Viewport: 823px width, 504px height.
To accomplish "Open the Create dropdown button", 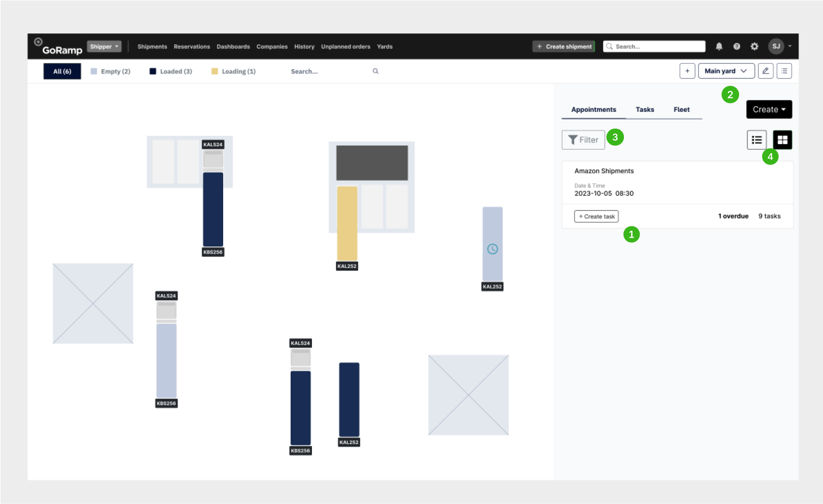I will click(769, 110).
